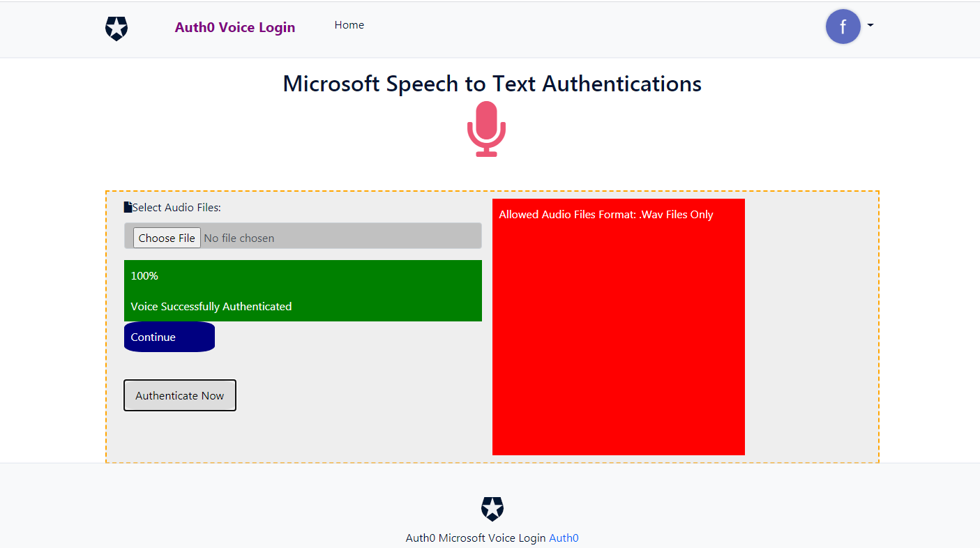The image size is (980, 548).
Task: Click the Auth0 shield logo in the navbar
Action: coord(116,29)
